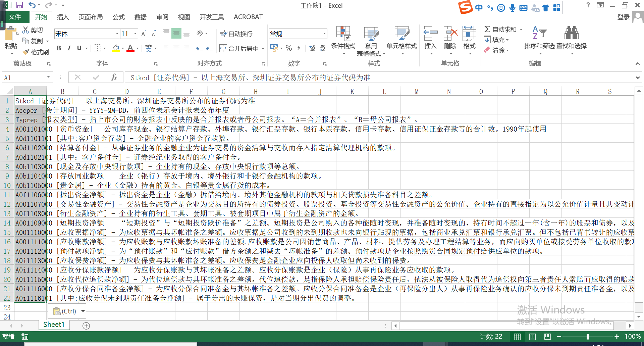Open Format as Table (套用表格格式)
644x346 pixels.
point(371,41)
